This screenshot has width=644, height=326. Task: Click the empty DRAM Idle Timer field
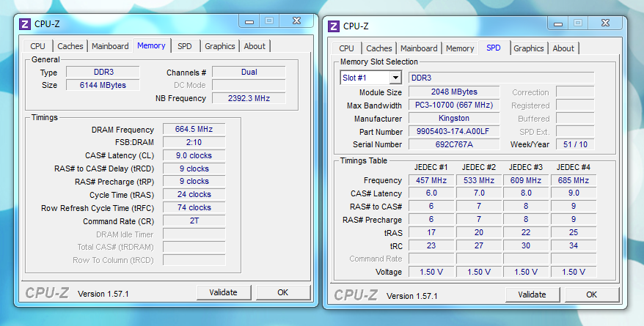tap(194, 234)
